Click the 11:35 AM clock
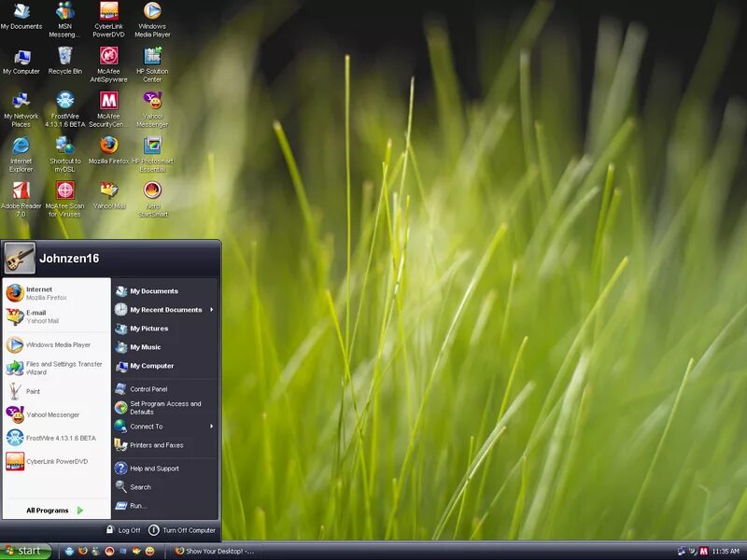 pyautogui.click(x=726, y=551)
